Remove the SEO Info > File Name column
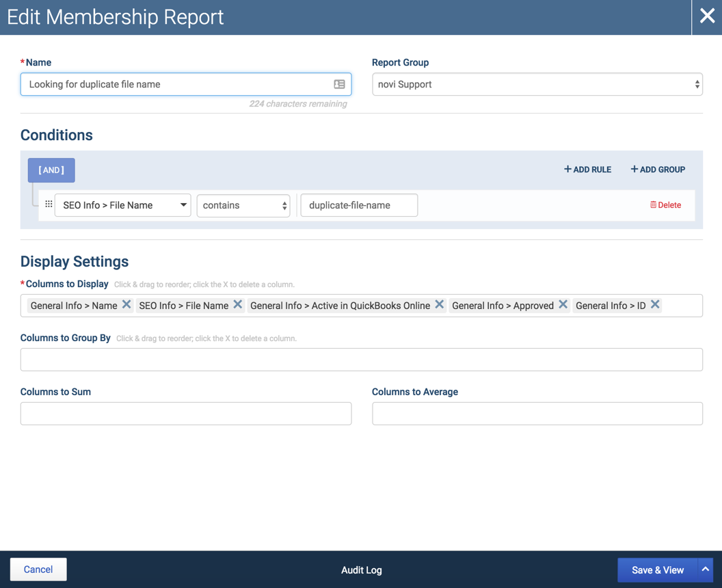722x588 pixels. point(238,305)
